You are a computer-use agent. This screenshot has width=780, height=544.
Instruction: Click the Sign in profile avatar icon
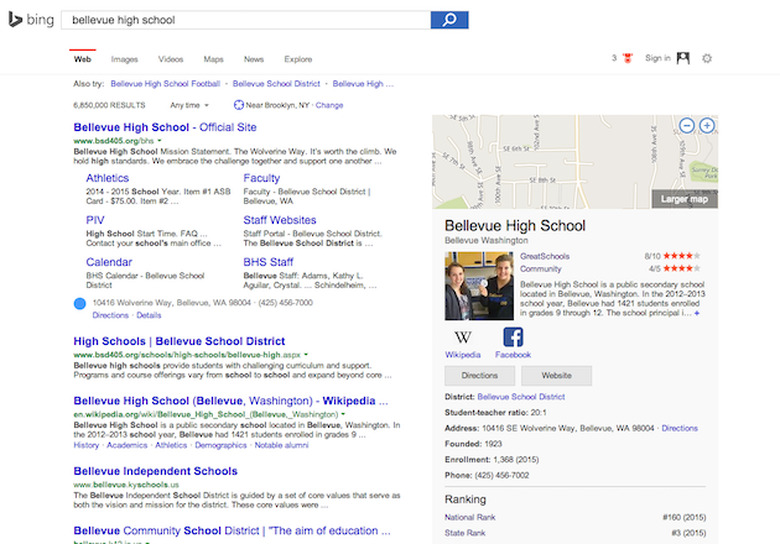(683, 58)
